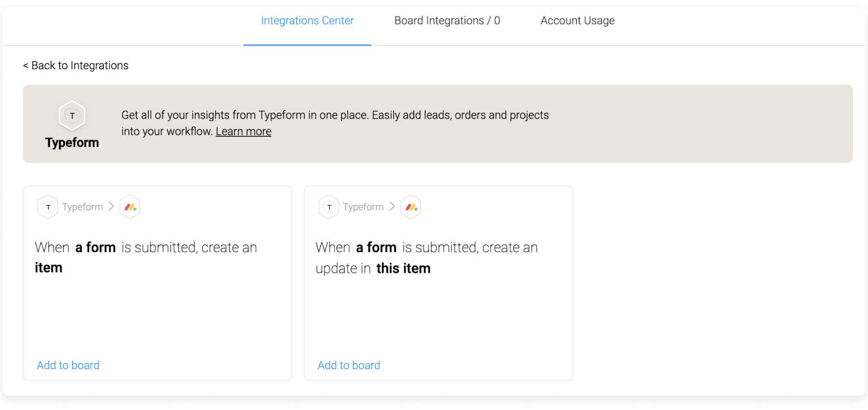Viewport: 868px width, 410px height.
Task: Add the create item recipe to board
Action: tap(68, 365)
